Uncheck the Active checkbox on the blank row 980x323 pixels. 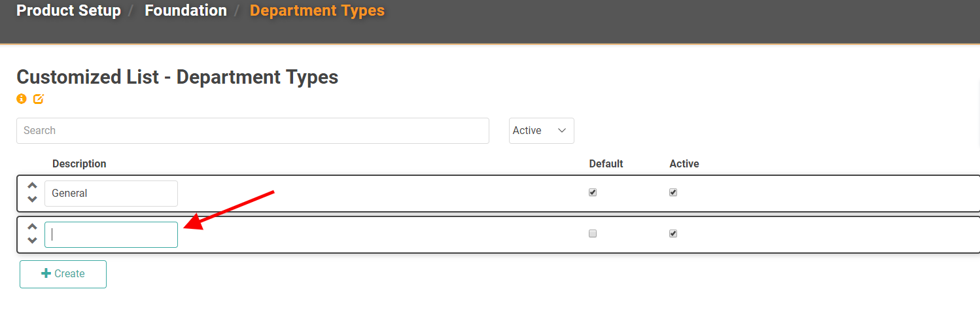(673, 233)
